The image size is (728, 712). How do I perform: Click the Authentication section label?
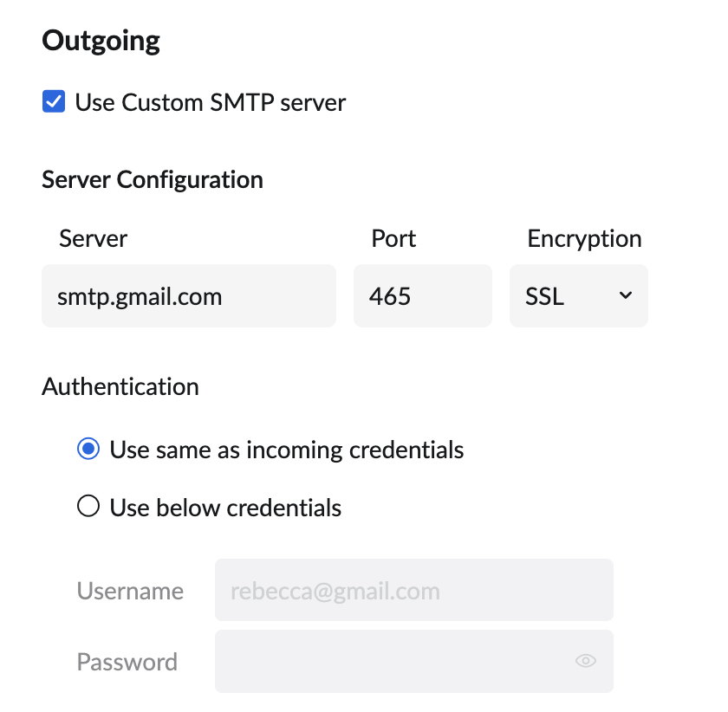(x=120, y=385)
